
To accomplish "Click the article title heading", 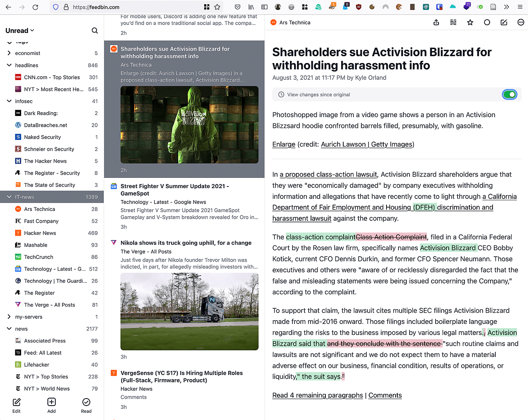I will coord(382,59).
